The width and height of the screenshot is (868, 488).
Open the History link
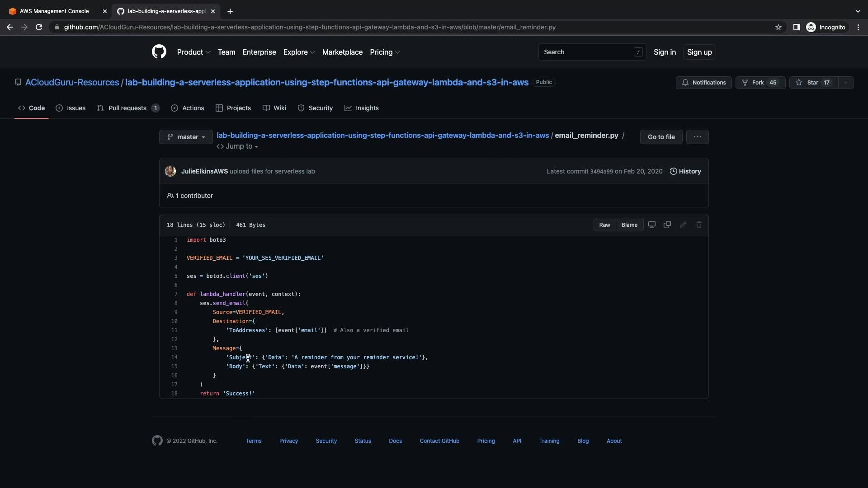pos(685,171)
